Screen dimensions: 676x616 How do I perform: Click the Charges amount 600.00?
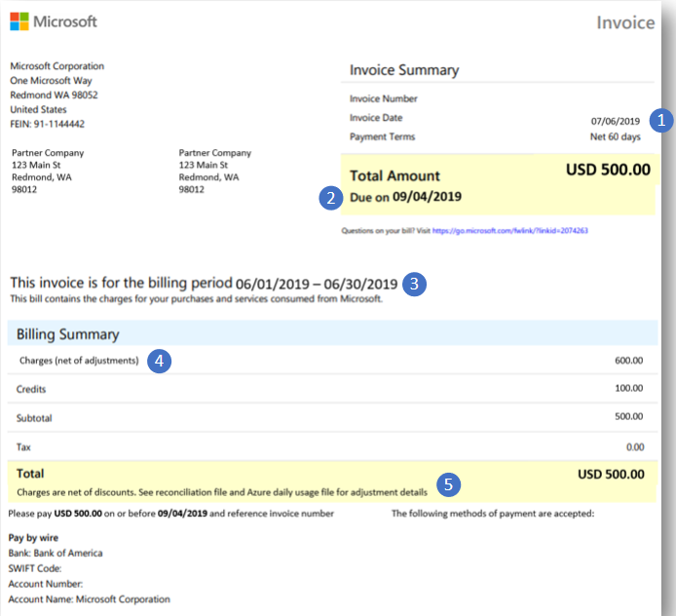(x=628, y=361)
